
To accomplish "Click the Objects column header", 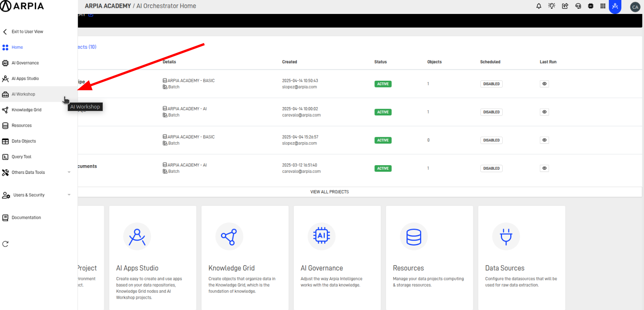I will coord(434,62).
